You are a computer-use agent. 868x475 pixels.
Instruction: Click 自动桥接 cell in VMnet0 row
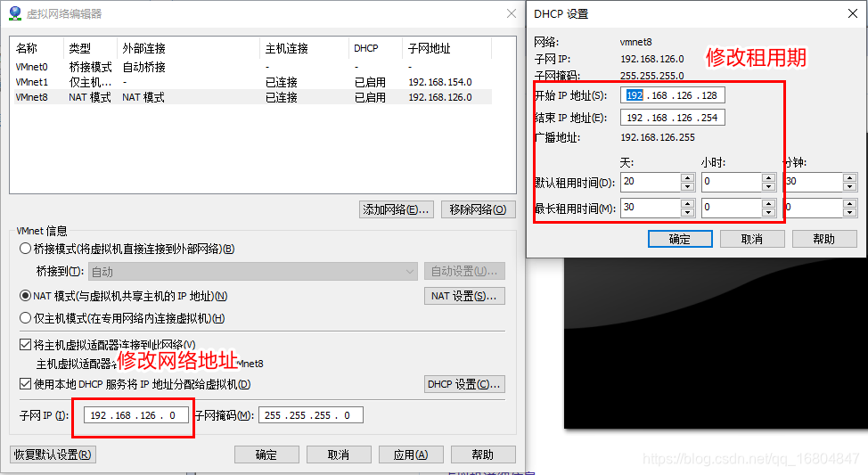click(x=144, y=67)
